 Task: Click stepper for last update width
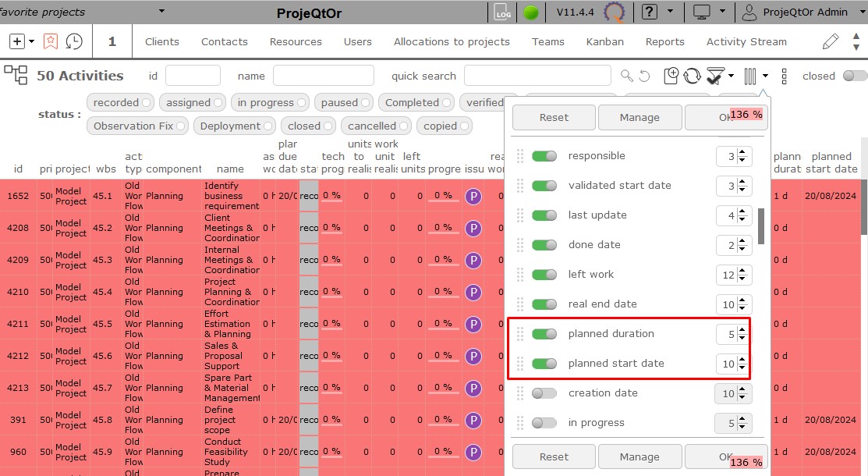pos(742,215)
